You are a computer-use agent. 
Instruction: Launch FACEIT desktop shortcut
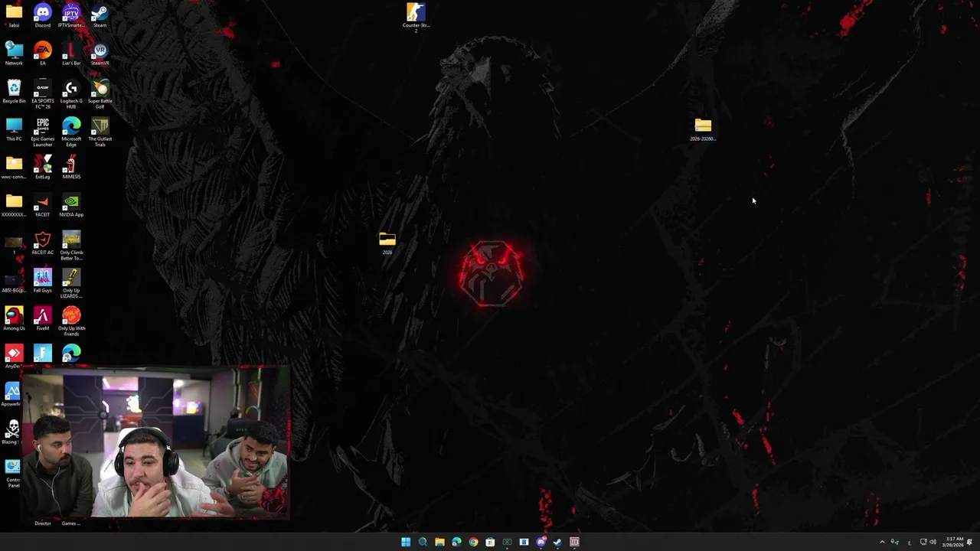click(42, 205)
